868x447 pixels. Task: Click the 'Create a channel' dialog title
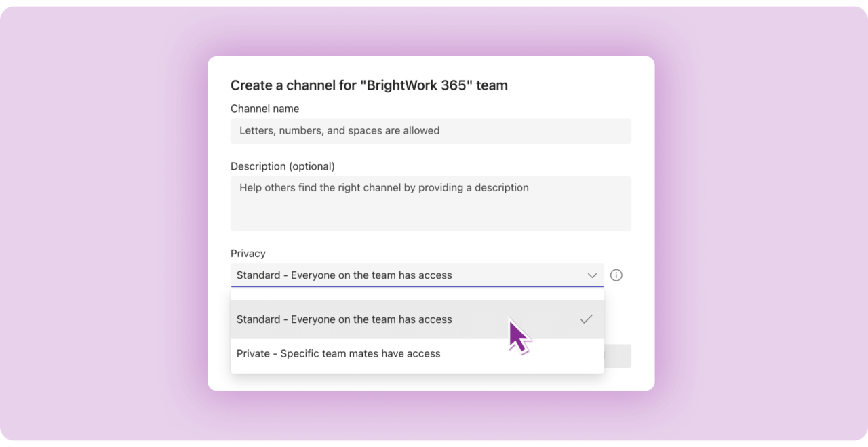[369, 85]
